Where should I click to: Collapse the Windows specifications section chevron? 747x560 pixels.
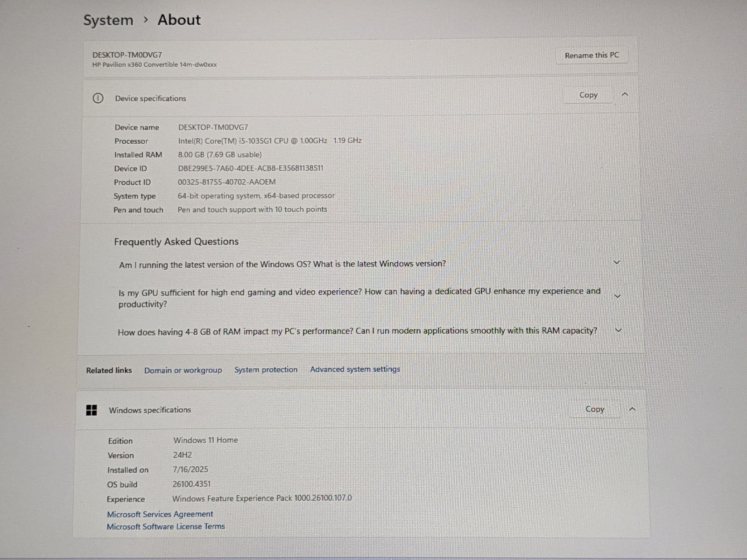tap(632, 409)
